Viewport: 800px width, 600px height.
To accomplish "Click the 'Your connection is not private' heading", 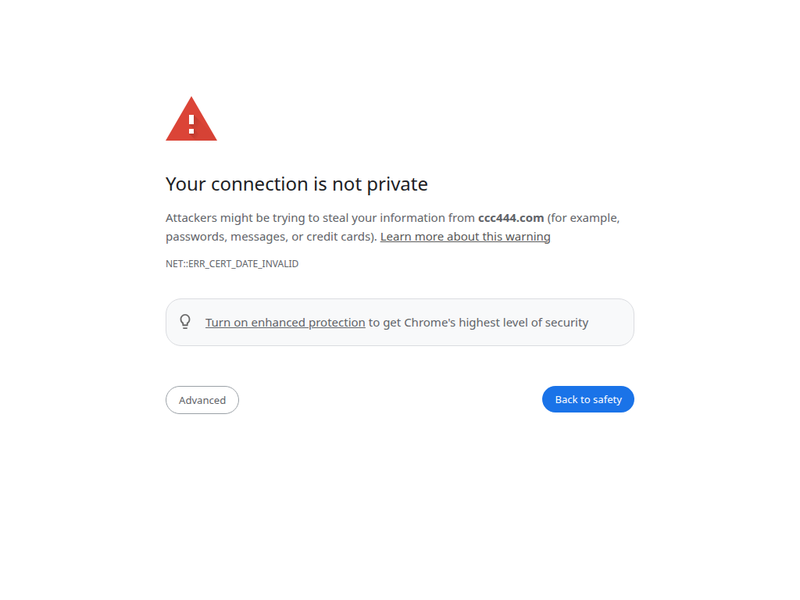I will 296,184.
